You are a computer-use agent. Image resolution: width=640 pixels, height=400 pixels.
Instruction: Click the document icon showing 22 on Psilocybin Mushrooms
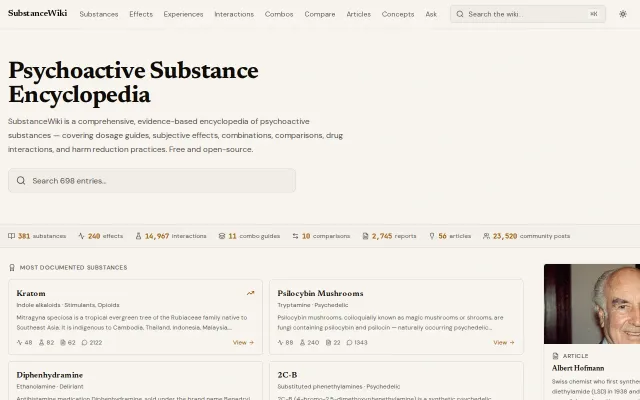328,342
